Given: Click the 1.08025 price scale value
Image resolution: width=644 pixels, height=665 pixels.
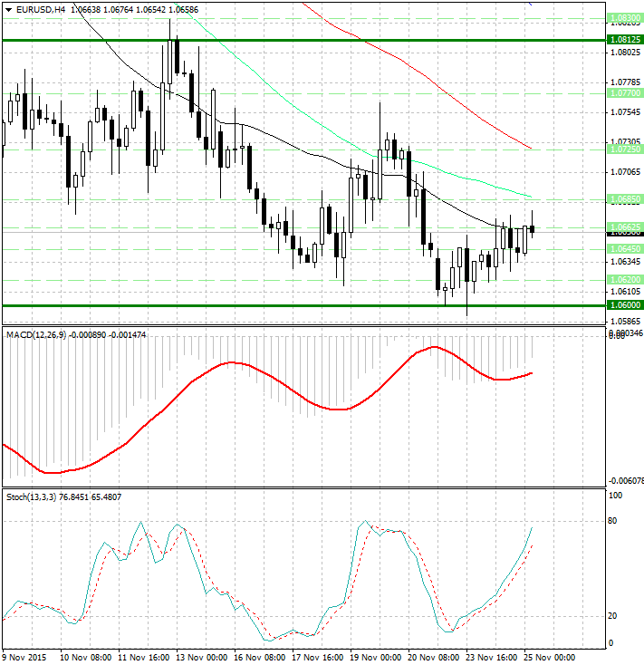Looking at the screenshot, I should coord(625,53).
